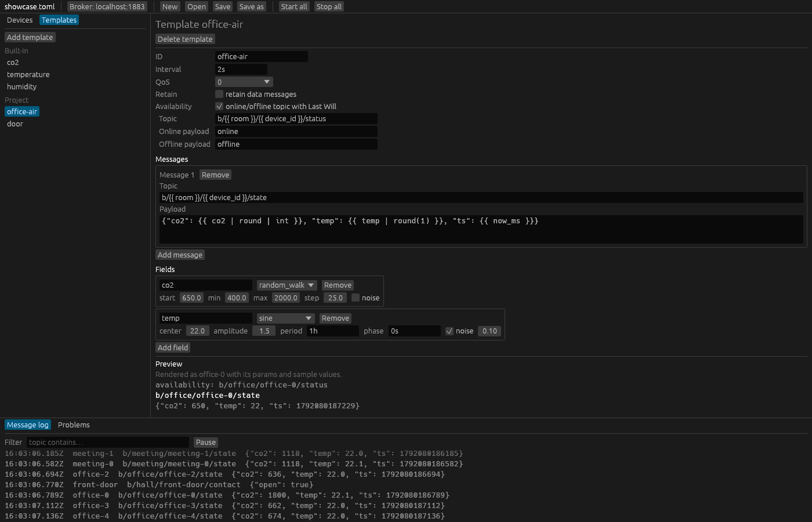Open the QoS dropdown

point(244,82)
